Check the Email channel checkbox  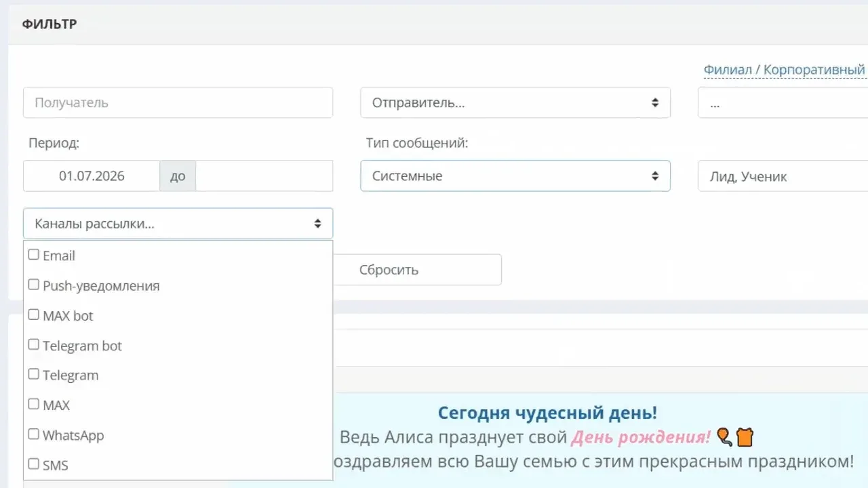pos(33,255)
